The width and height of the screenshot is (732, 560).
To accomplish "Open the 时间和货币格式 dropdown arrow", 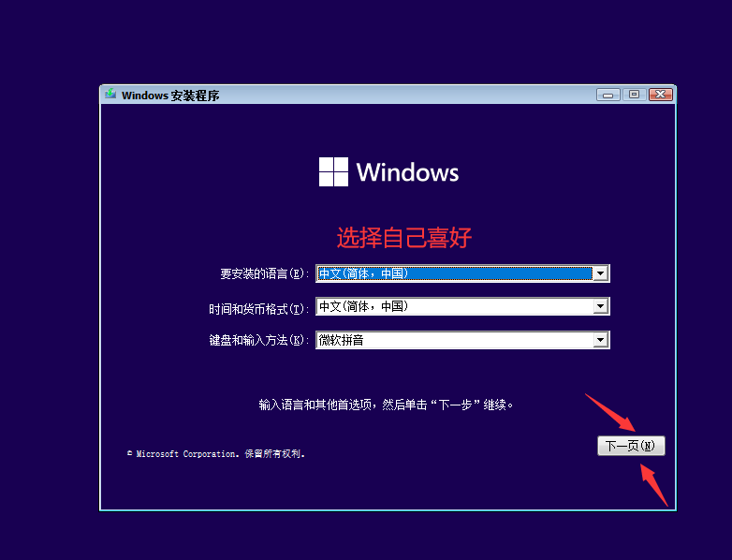I will coord(600,306).
